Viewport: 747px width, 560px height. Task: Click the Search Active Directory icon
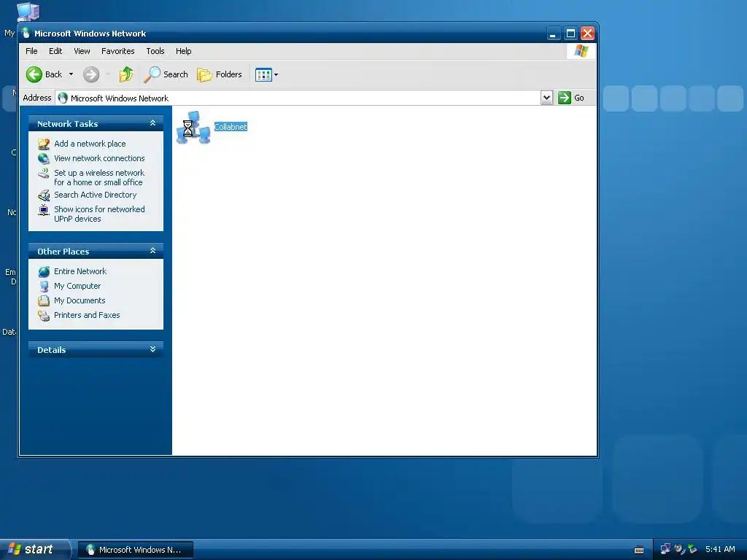[44, 195]
